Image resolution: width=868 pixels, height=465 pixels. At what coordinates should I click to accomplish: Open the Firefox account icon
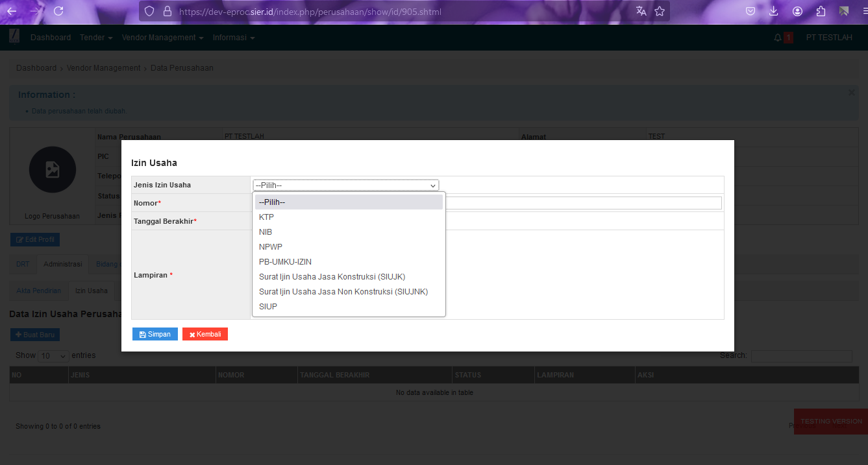click(797, 11)
